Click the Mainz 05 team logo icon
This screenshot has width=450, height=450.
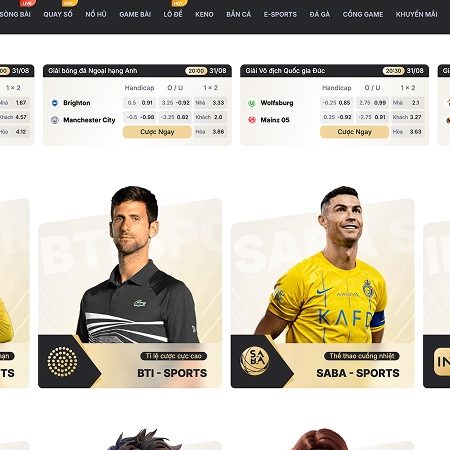252,120
